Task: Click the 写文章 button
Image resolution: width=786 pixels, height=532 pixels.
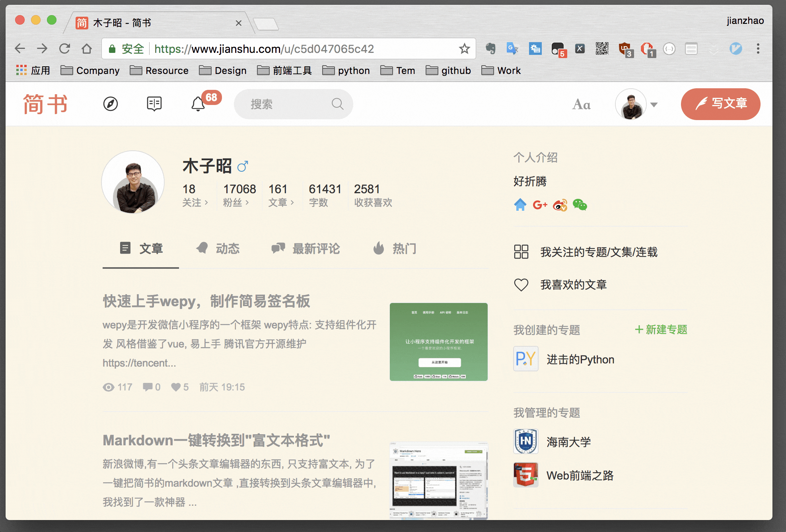Action: [720, 104]
